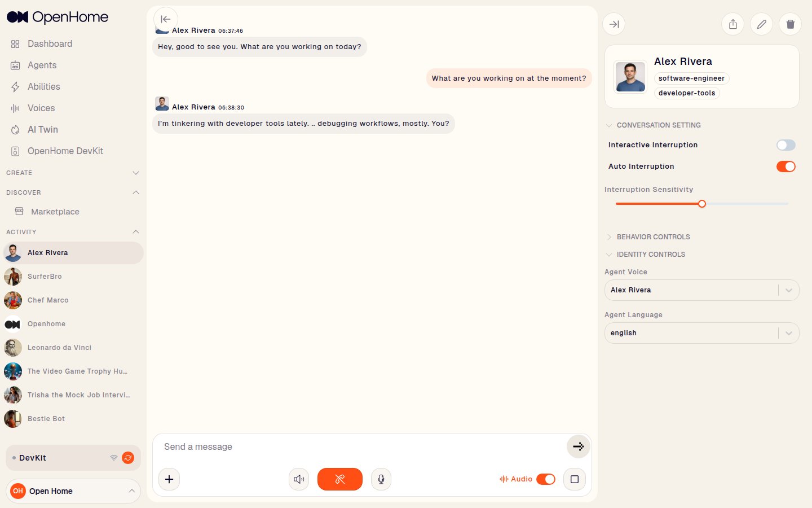The width and height of the screenshot is (812, 508).
Task: Enable Interactive Interruption toggle
Action: click(786, 145)
